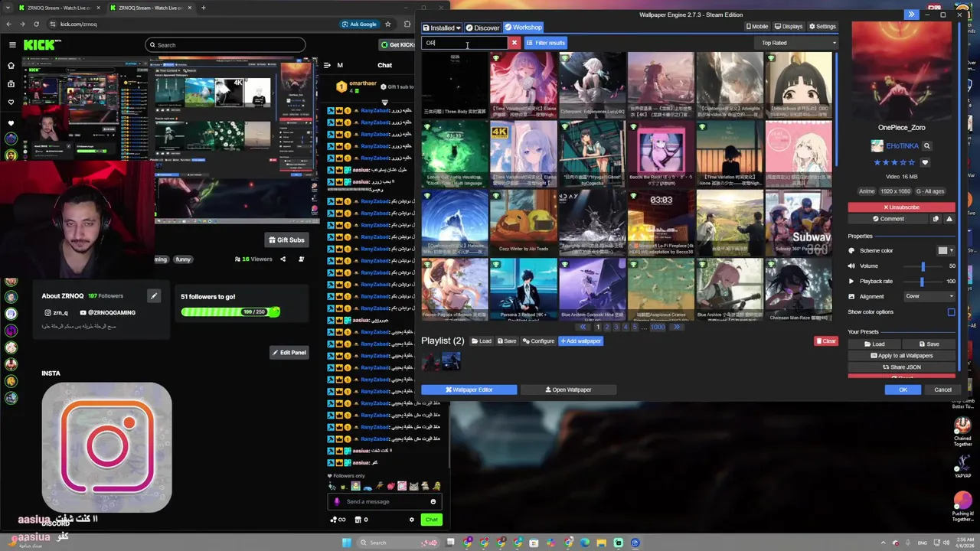Select the Bocchi the Rock wallpaper thumbnail

click(x=661, y=153)
